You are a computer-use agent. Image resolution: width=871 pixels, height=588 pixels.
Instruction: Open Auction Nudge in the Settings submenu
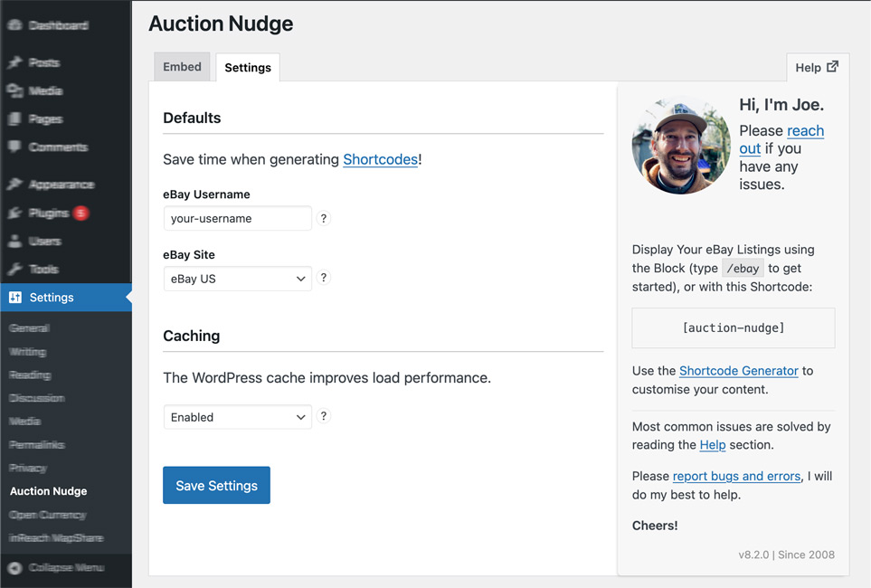pyautogui.click(x=49, y=491)
